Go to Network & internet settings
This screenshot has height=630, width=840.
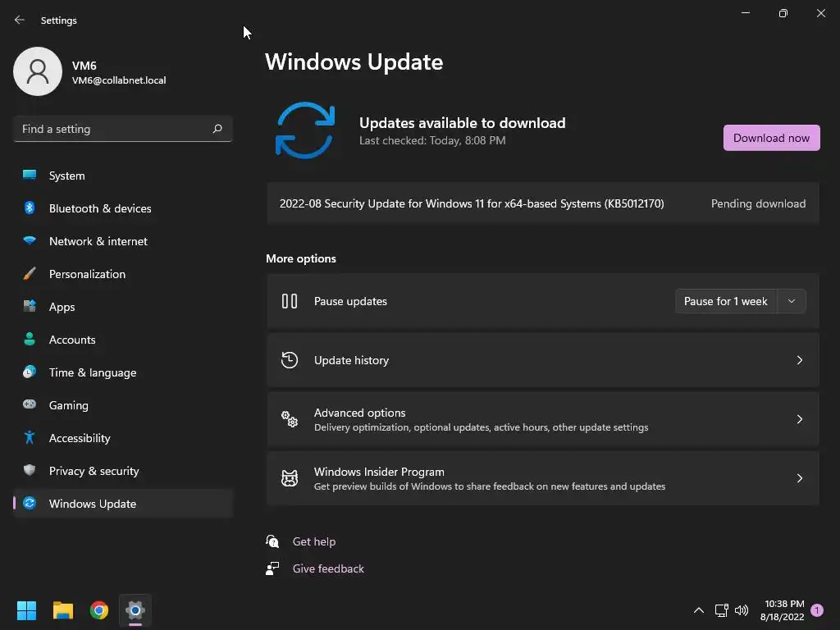pos(98,241)
